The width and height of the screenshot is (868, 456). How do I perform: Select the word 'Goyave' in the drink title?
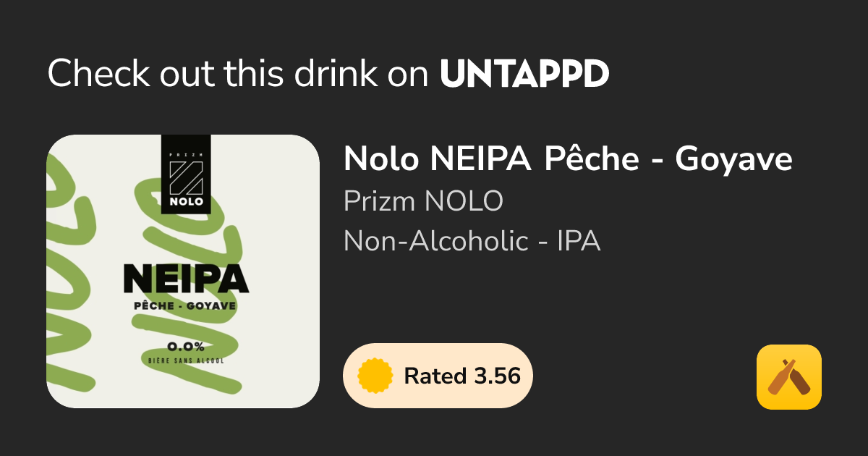click(x=733, y=159)
